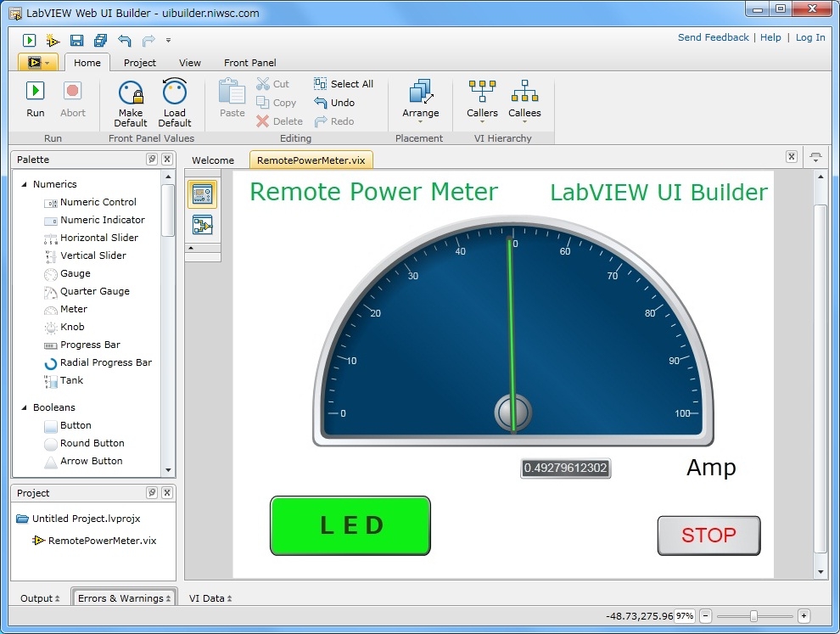Click the Build icon in quick access toolbar
840x634 pixels.
pos(53,40)
